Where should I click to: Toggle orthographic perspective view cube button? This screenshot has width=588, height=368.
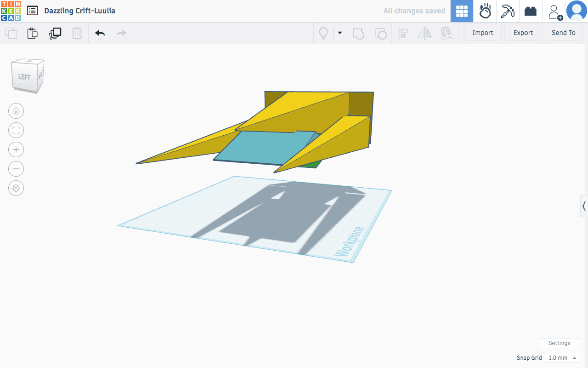point(16,188)
